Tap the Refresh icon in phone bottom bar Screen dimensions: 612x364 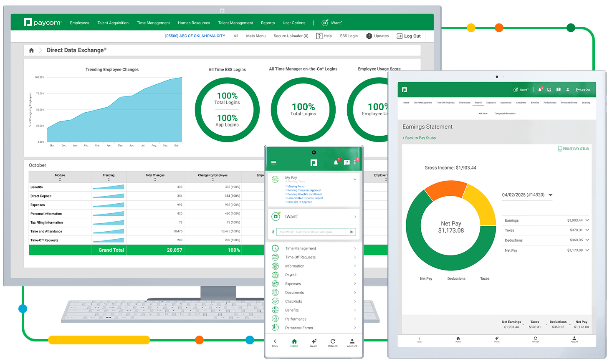pyautogui.click(x=333, y=341)
